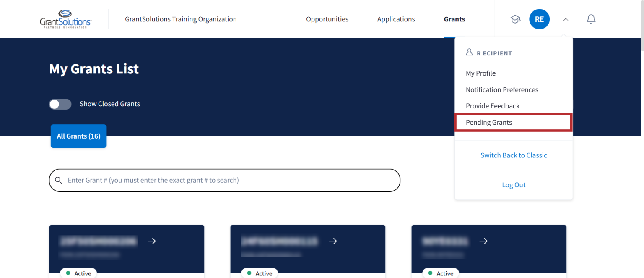The height and width of the screenshot is (278, 644).
Task: Select the All Grants (16) tab
Action: pyautogui.click(x=78, y=136)
